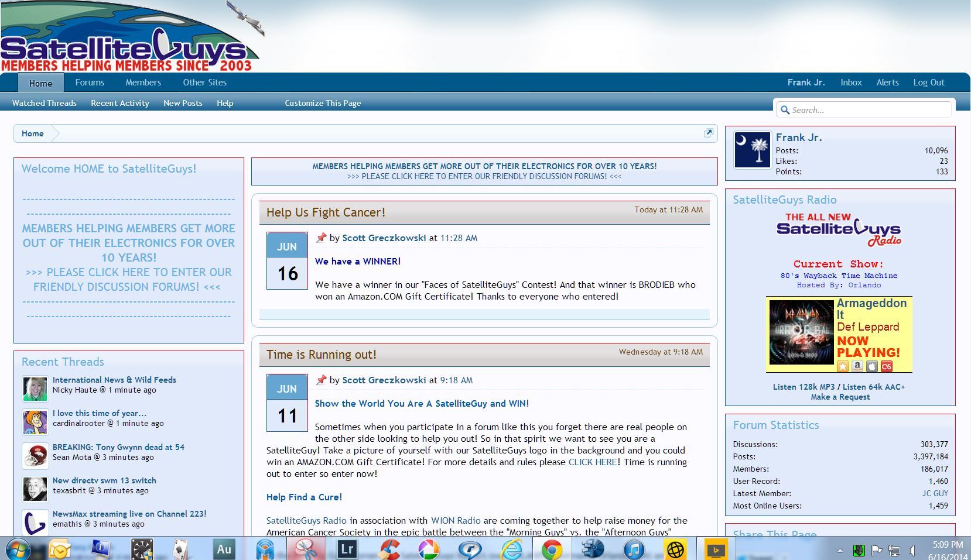The width and height of the screenshot is (971, 560).
Task: Open Watched Threads in the sub-navigation
Action: coord(45,103)
